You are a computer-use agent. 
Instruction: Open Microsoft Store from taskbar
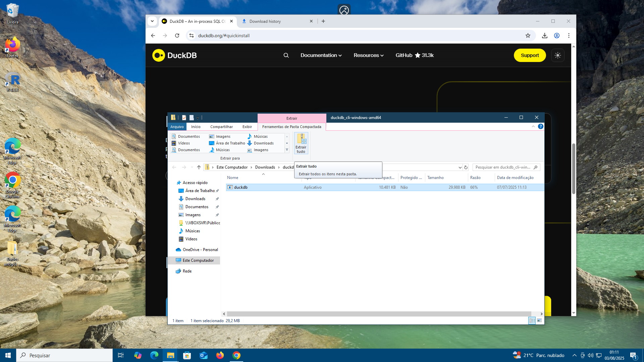(187, 355)
